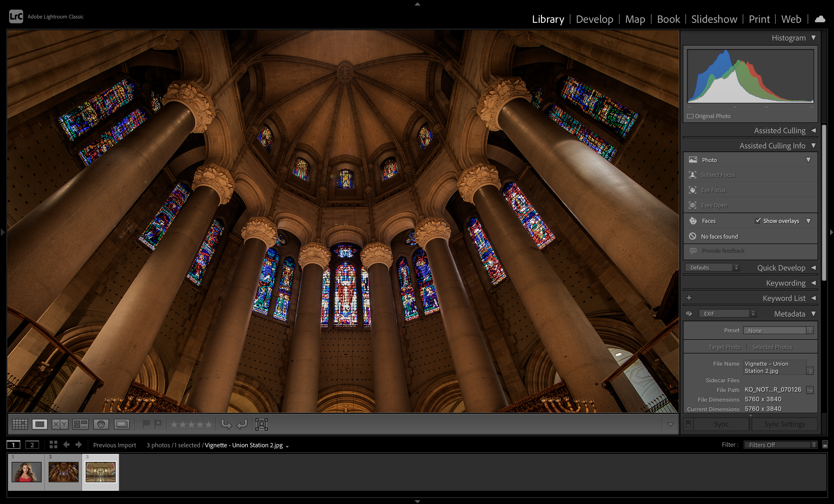The width and height of the screenshot is (834, 504).
Task: Open the face region draw tool
Action: [x=262, y=424]
